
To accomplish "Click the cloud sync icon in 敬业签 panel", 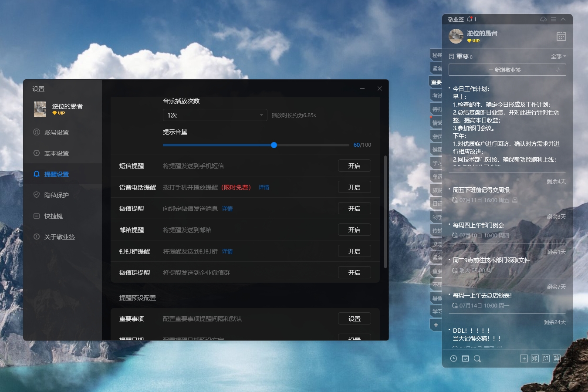I will pos(543,19).
